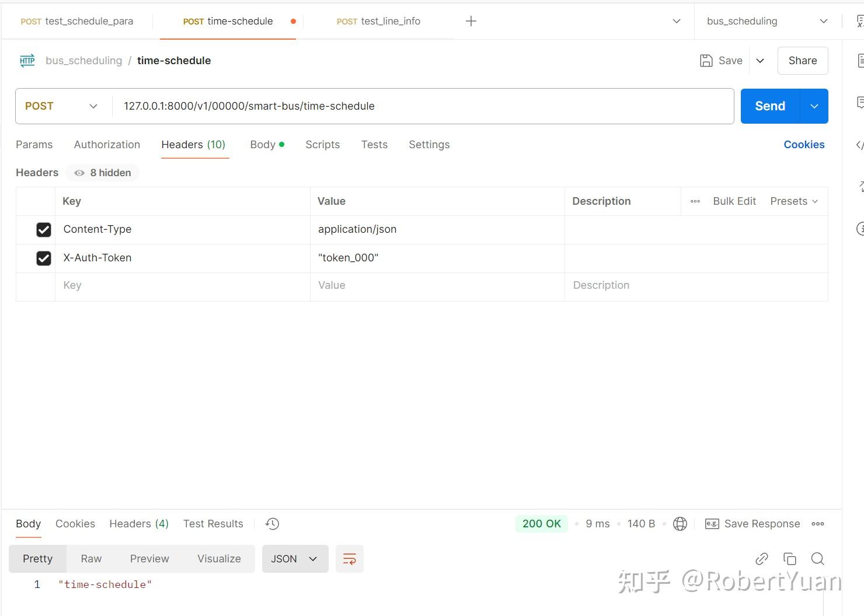The height and width of the screenshot is (616, 864).
Task: Switch to test_line_info request tab
Action: (x=378, y=21)
